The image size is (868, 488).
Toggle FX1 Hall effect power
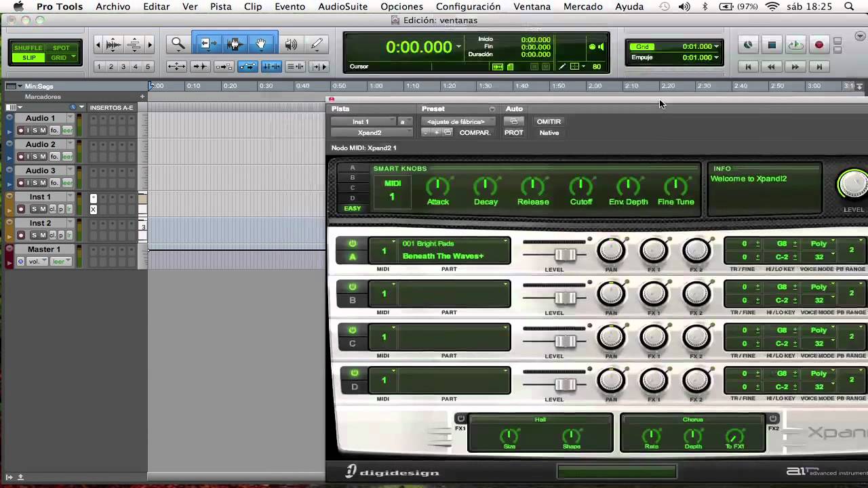[x=461, y=418]
